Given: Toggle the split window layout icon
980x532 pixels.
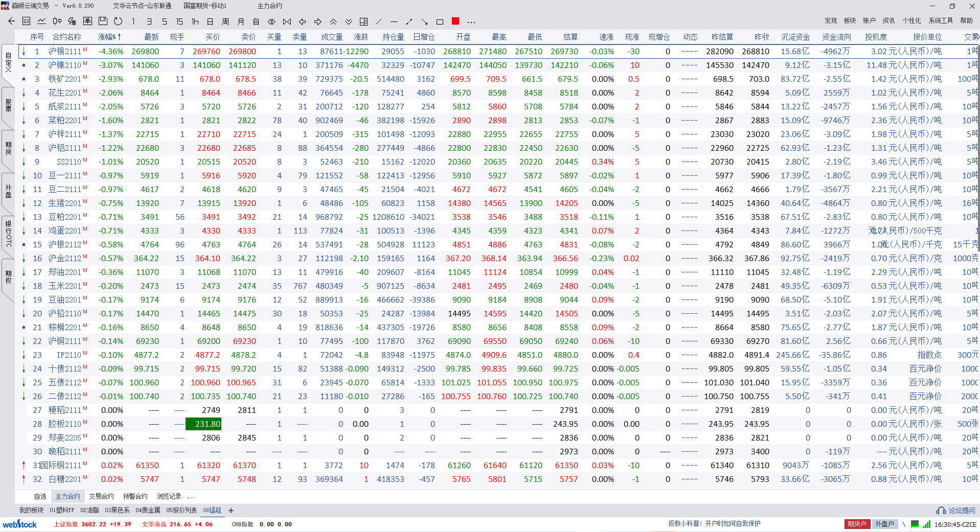Looking at the screenshot, I should tap(363, 21).
